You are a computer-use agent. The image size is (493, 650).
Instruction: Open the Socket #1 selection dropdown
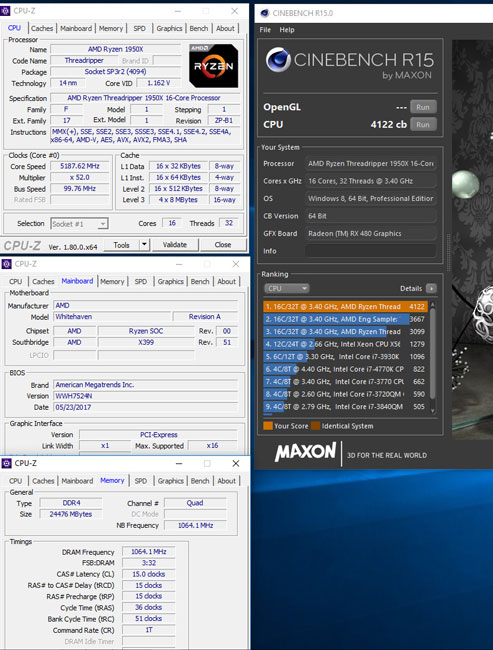tap(80, 224)
